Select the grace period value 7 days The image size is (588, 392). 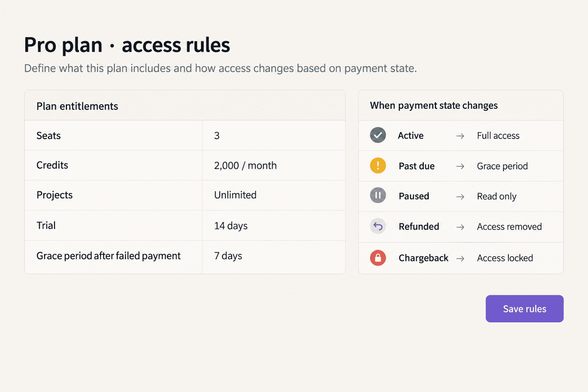(x=228, y=256)
